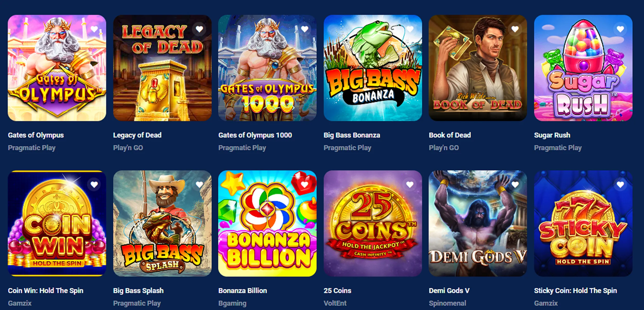Add Gates of Olympus 1000 to favorites
Viewport: 644px width, 310px height.
(305, 29)
